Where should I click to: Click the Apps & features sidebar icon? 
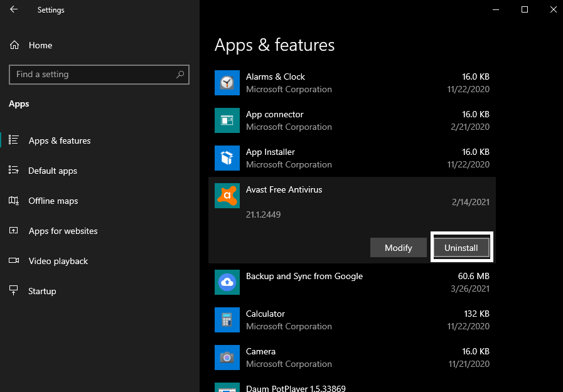click(14, 140)
